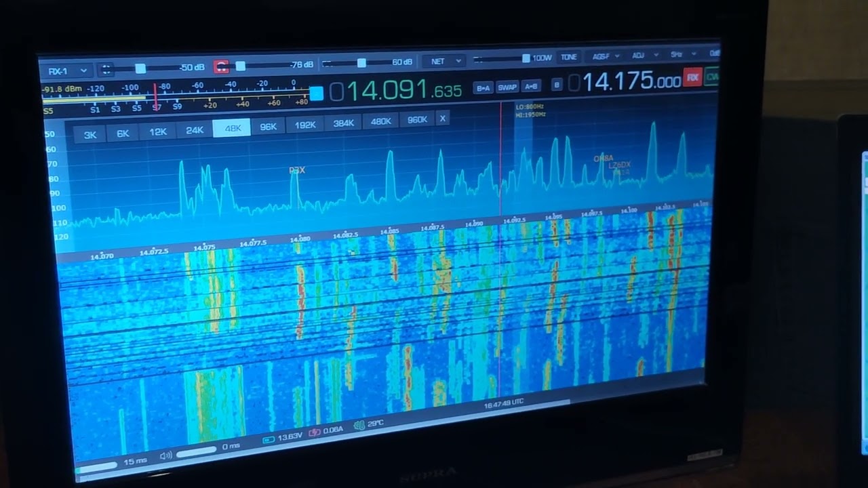The image size is (868, 488).
Task: Click the cyan square next to the frequency
Action: tap(316, 94)
